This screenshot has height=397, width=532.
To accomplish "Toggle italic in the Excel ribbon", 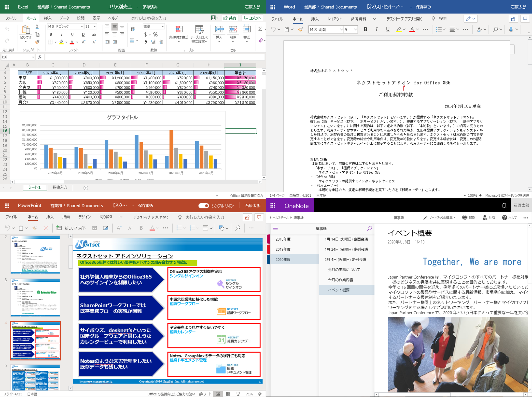I will [61, 34].
